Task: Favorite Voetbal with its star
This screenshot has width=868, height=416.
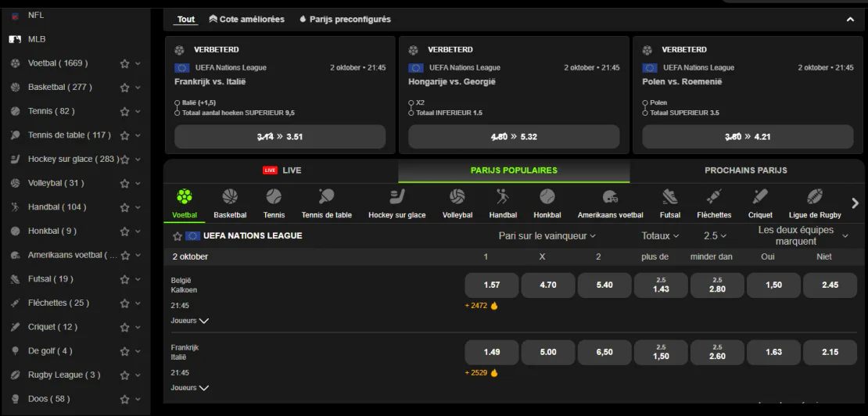Action: [x=124, y=63]
